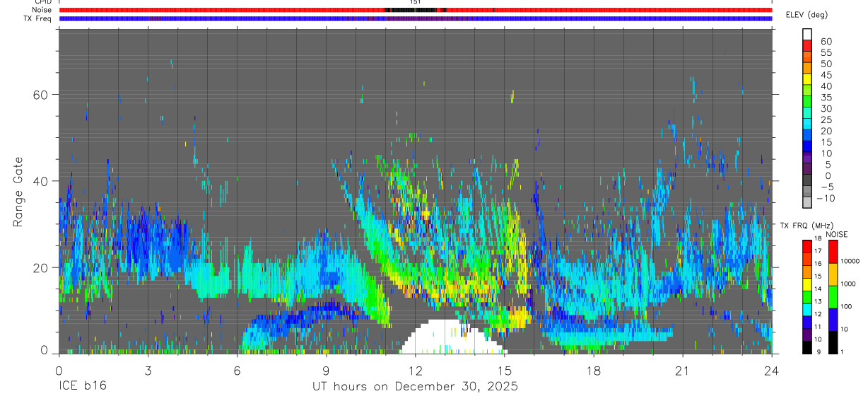Click the blue ELEV segment between 15 and 20
The width and height of the screenshot is (868, 401).
pyautogui.click(x=807, y=135)
